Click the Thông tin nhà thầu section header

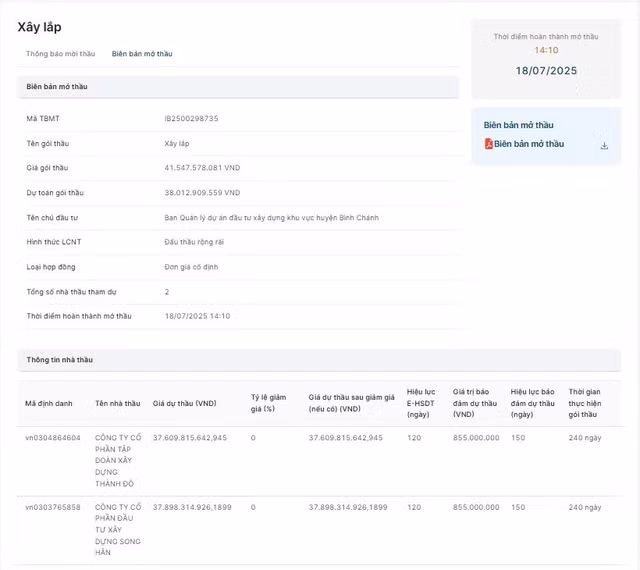[319, 360]
